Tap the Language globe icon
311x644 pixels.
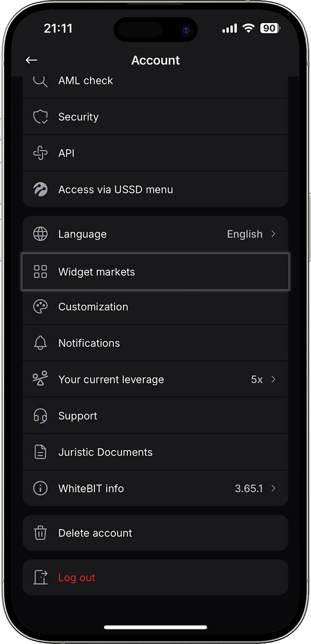pos(40,234)
